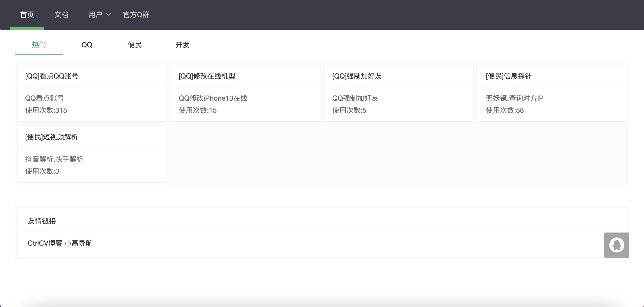The width and height of the screenshot is (644, 307).
Task: Select the 开发 category tab
Action: pos(183,45)
